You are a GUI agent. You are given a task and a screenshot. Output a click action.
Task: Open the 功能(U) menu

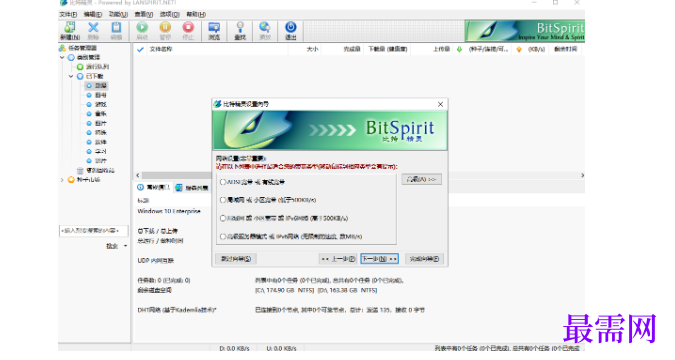[118, 14]
